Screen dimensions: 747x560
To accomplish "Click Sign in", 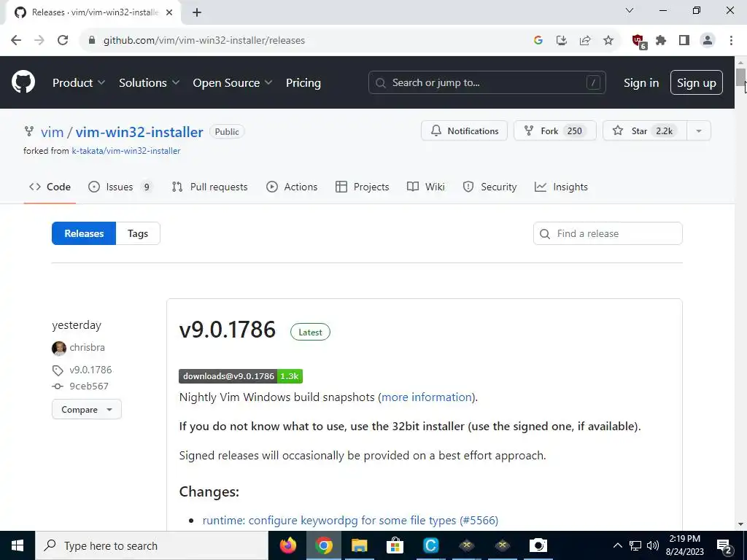I will tap(641, 83).
